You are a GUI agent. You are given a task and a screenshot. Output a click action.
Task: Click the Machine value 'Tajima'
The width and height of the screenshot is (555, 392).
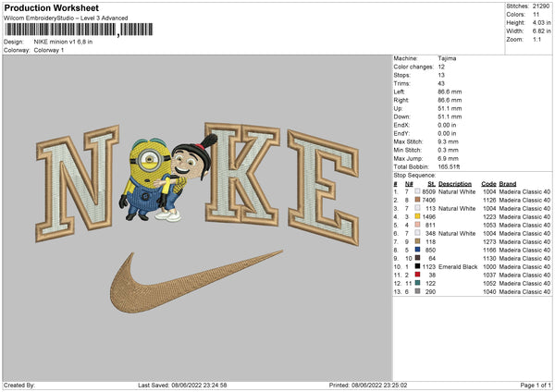click(x=447, y=58)
